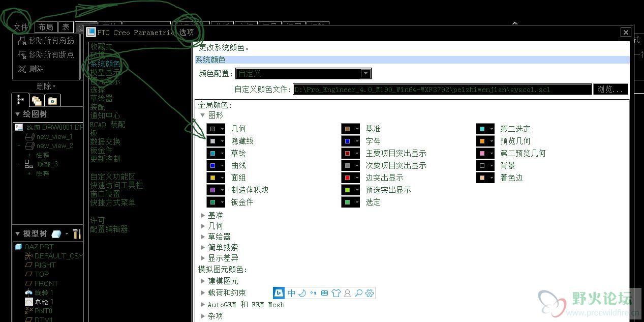Click the 浏览... button
The image size is (644, 322).
tap(610, 90)
